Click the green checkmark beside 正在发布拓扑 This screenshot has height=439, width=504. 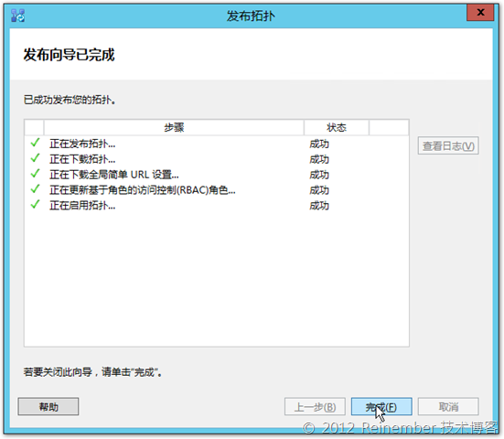(x=35, y=143)
